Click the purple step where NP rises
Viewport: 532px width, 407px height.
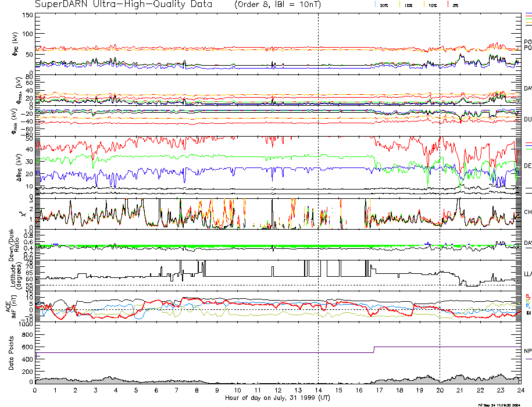[374, 349]
